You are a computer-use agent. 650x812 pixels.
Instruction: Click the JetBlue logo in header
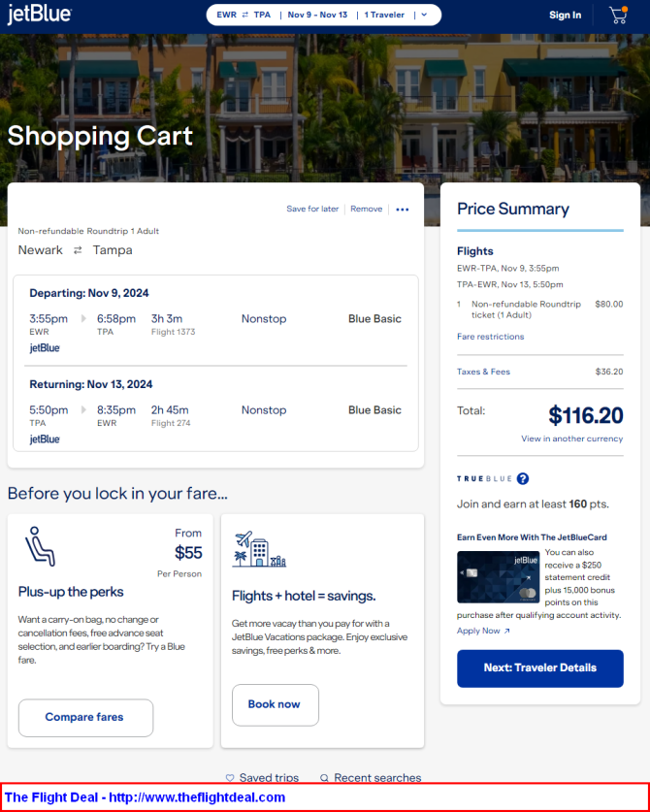tap(40, 15)
